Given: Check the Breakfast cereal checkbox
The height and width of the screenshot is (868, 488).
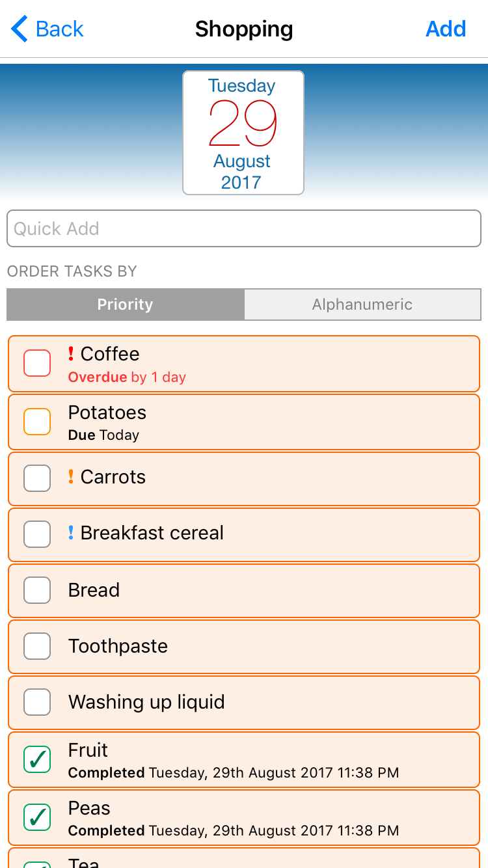Looking at the screenshot, I should (x=37, y=534).
